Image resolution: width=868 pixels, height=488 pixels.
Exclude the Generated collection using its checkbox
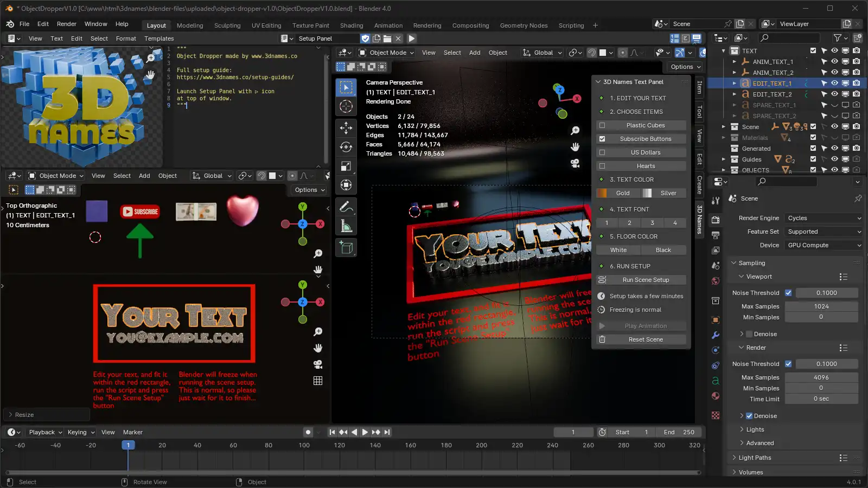pyautogui.click(x=813, y=148)
